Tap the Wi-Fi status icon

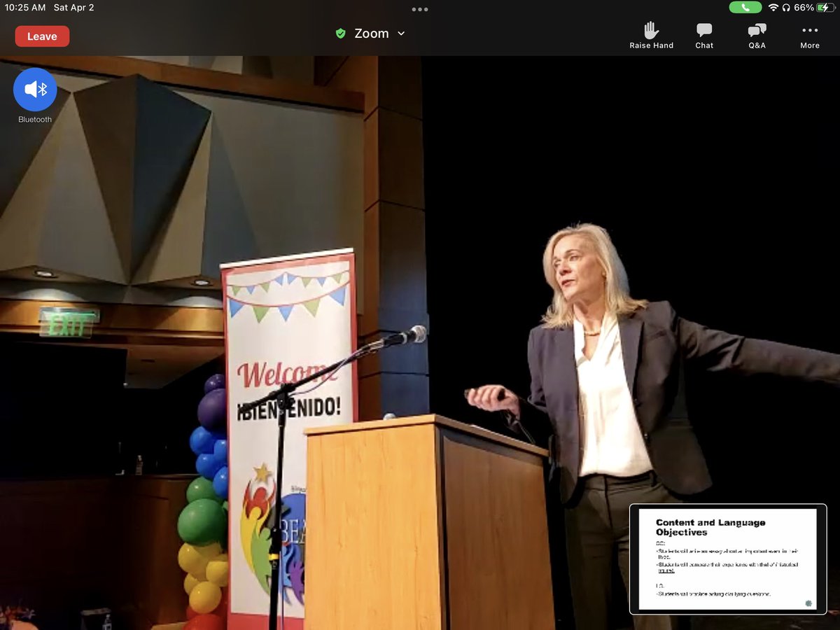point(773,8)
